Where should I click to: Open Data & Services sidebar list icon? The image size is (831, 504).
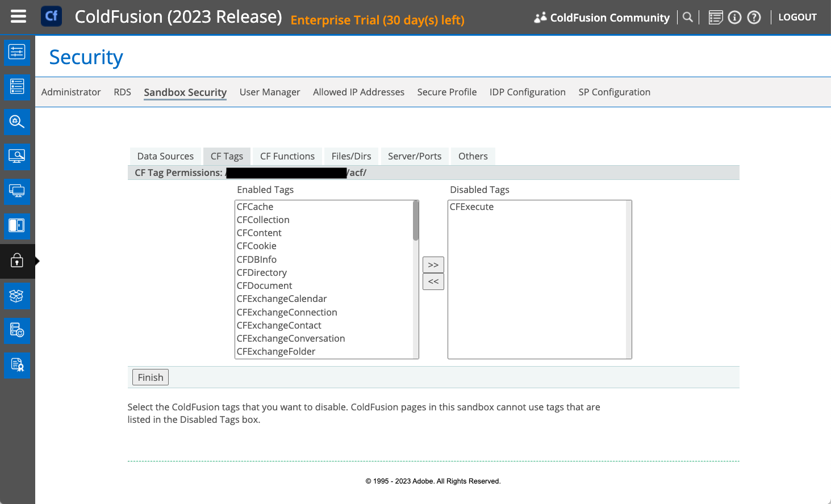pyautogui.click(x=17, y=87)
